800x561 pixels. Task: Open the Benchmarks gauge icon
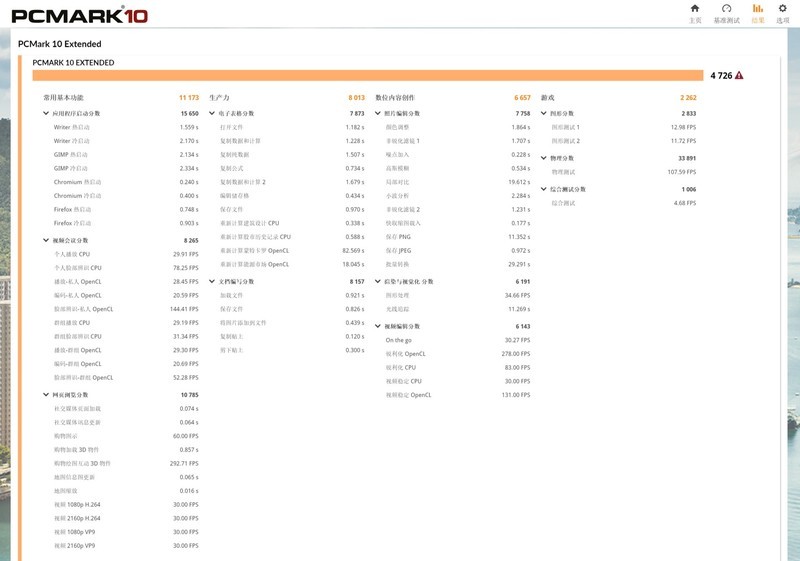(x=727, y=9)
